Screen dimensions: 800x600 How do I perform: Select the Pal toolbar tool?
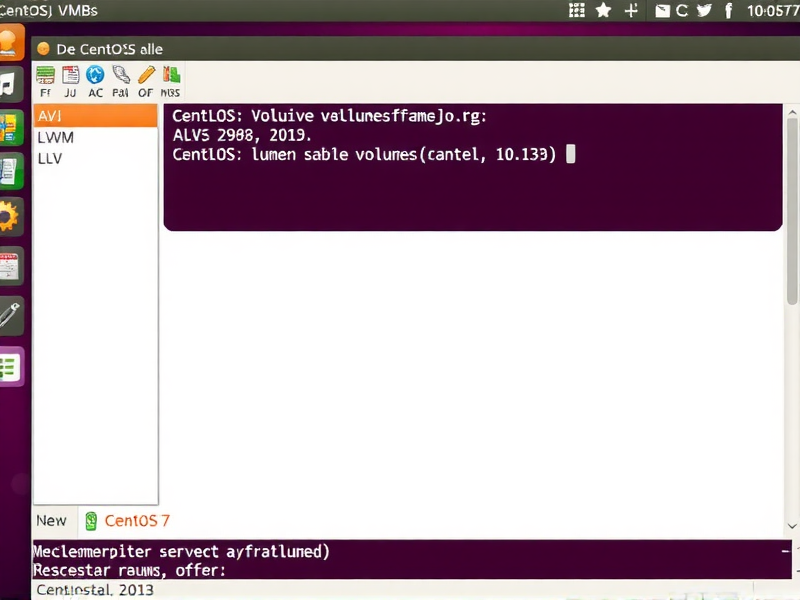pos(120,80)
